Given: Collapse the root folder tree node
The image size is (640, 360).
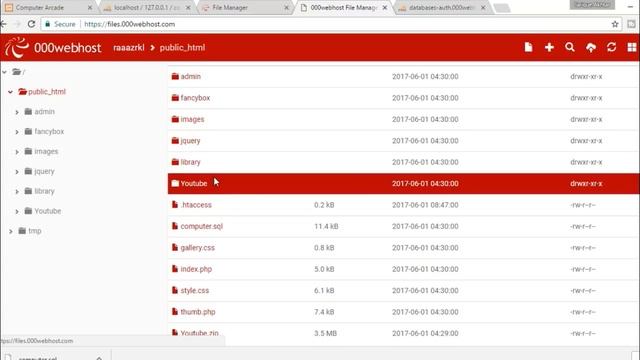Looking at the screenshot, I should pyautogui.click(x=4, y=72).
